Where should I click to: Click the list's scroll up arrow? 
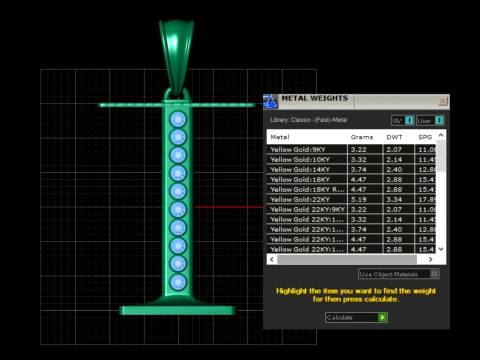pyautogui.click(x=441, y=135)
